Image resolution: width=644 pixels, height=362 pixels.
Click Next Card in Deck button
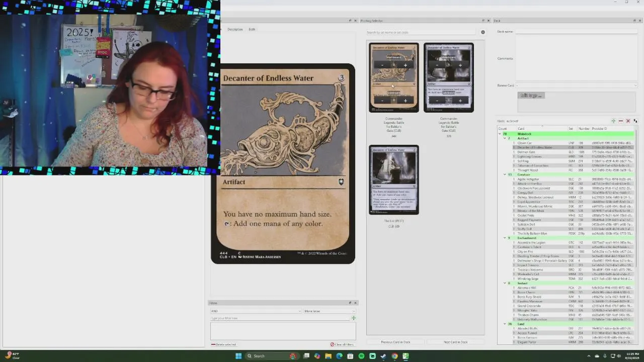click(x=455, y=342)
